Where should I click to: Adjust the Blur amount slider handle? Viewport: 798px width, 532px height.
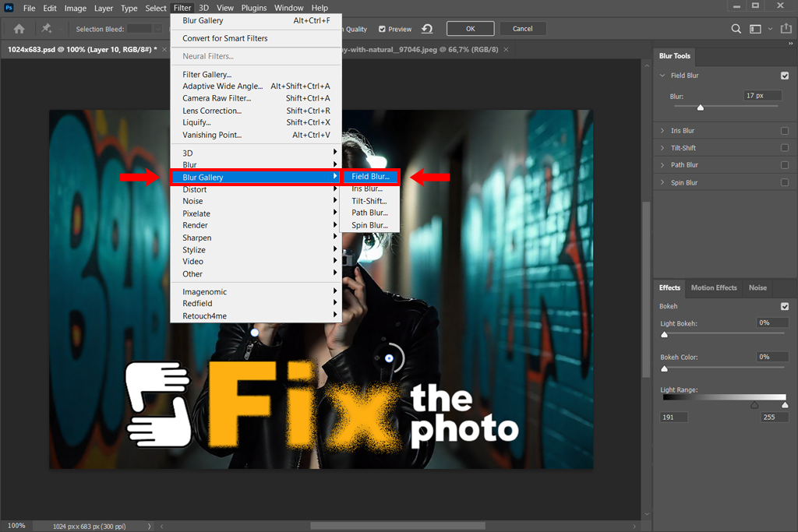pyautogui.click(x=701, y=107)
